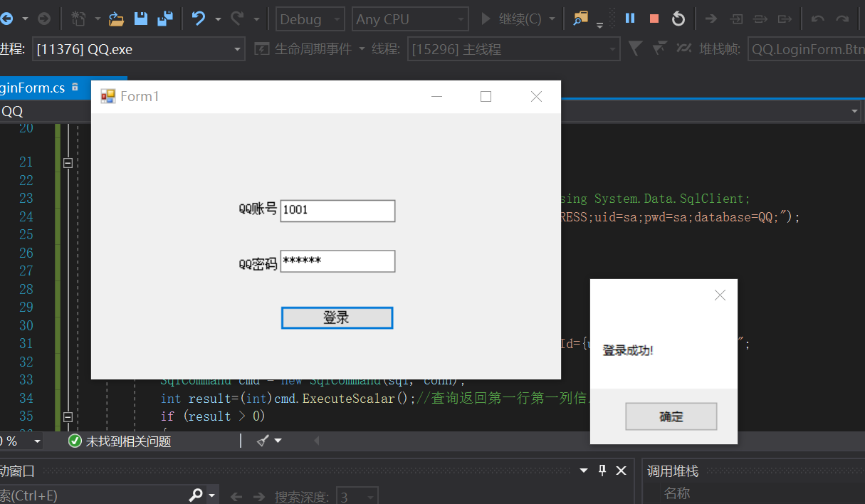The height and width of the screenshot is (504, 865).
Task: Click the 登录成功! message text
Action: point(628,350)
